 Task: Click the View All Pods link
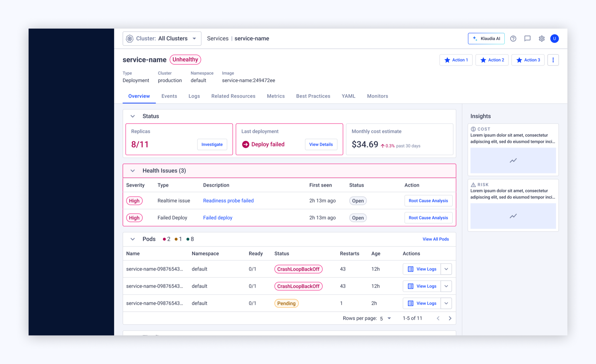coord(436,239)
